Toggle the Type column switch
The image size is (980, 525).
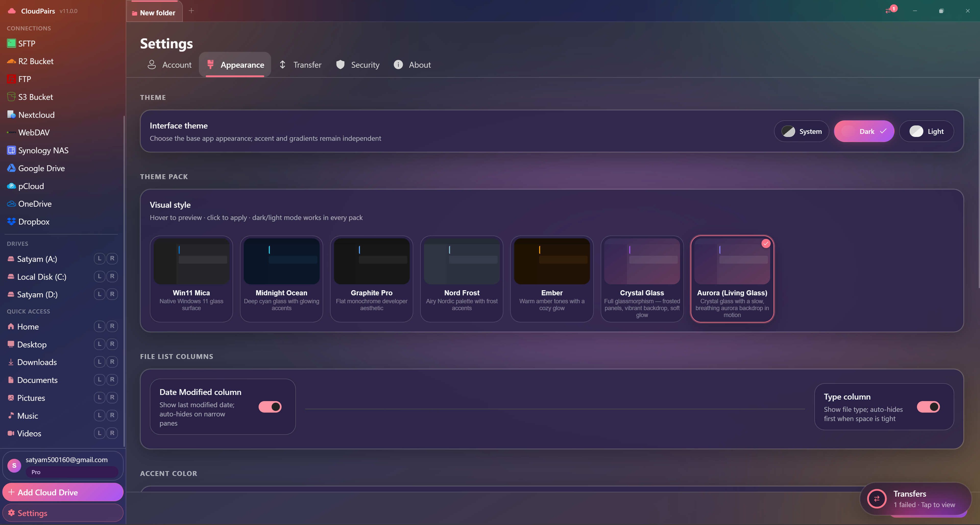click(928, 407)
